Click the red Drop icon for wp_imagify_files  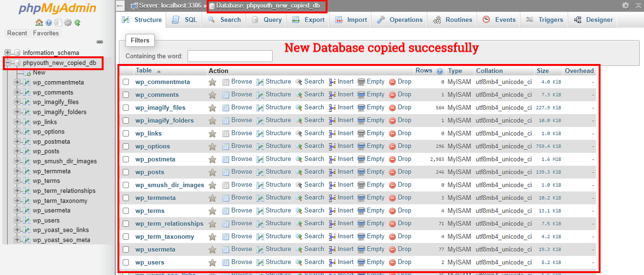pos(392,108)
